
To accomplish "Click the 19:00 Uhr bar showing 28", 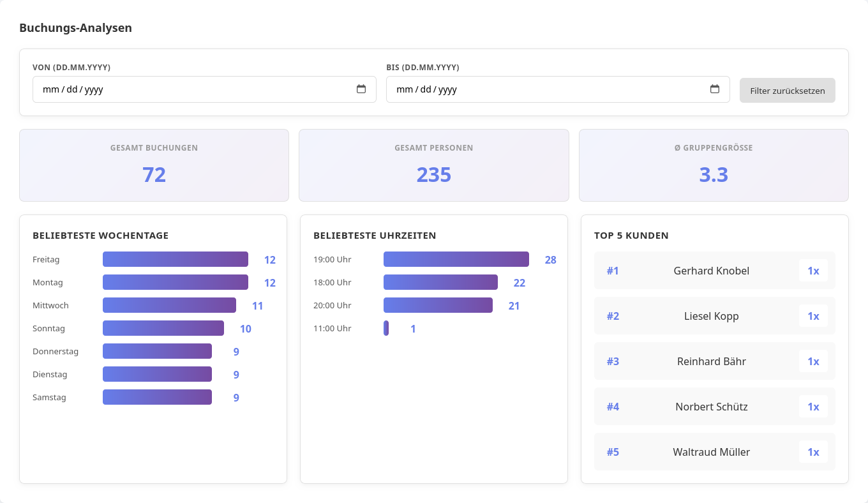I will point(456,259).
